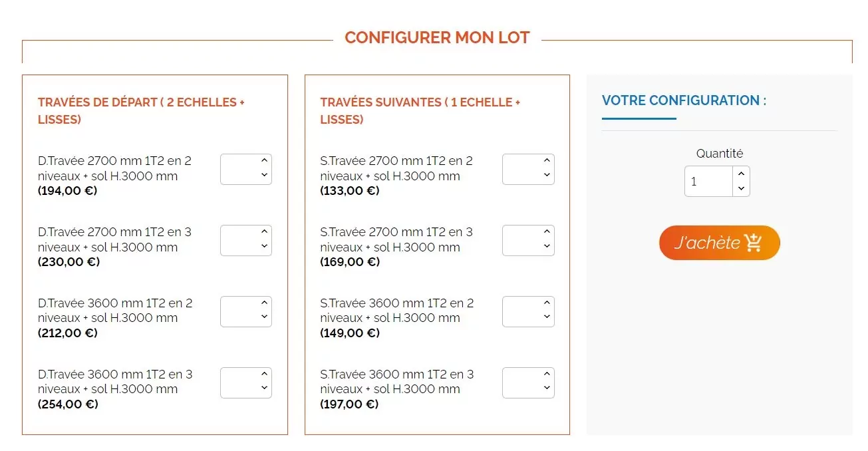Click the shopping cart icon in J'achète

(x=753, y=243)
